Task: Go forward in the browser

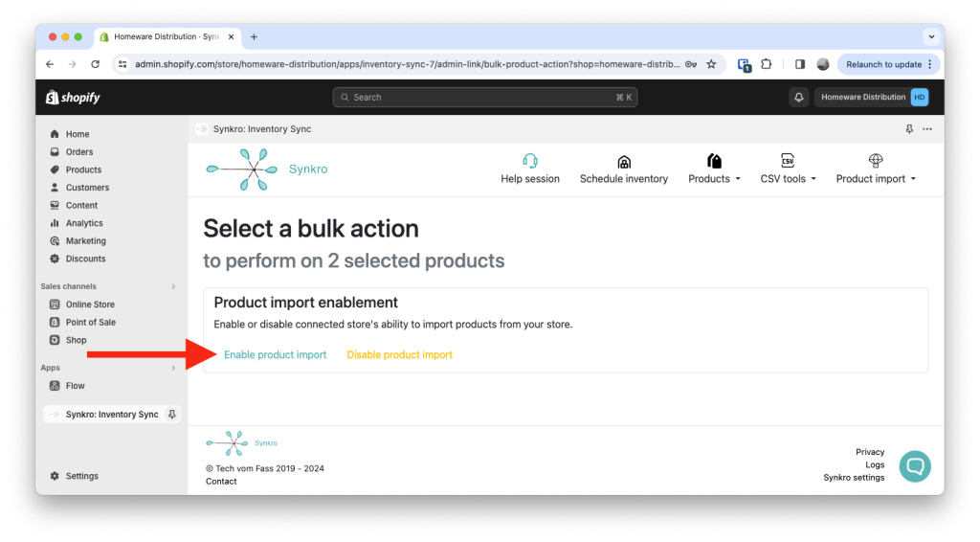Action: point(73,64)
